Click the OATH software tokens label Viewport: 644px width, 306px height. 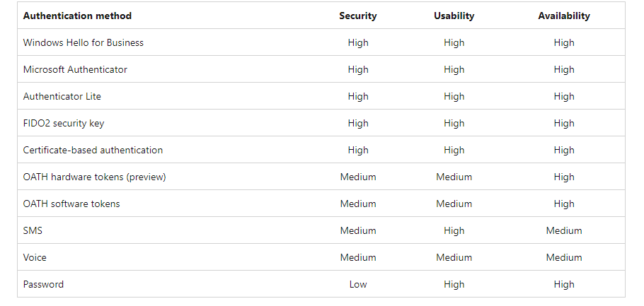(x=71, y=204)
